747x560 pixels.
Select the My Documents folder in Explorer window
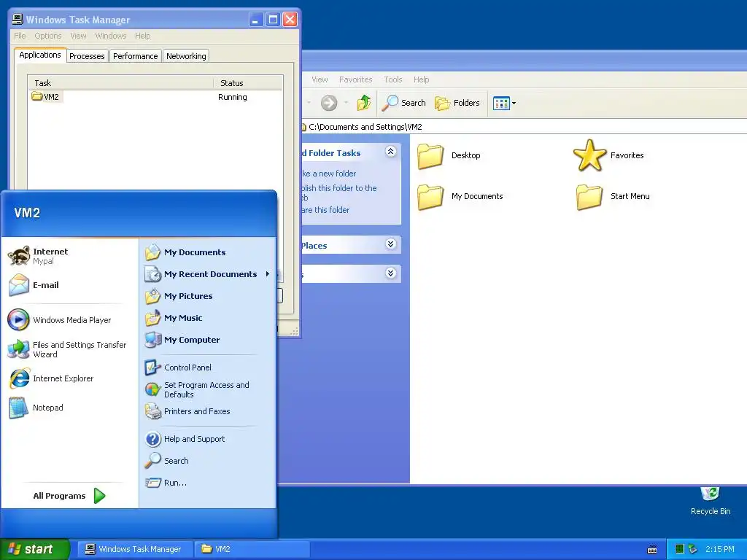tap(460, 196)
